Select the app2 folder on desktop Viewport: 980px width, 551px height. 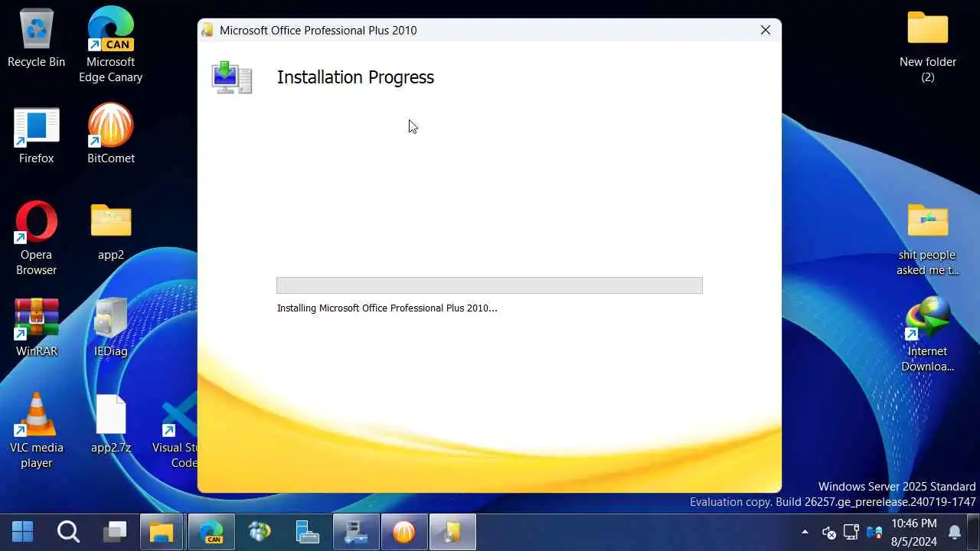111,232
